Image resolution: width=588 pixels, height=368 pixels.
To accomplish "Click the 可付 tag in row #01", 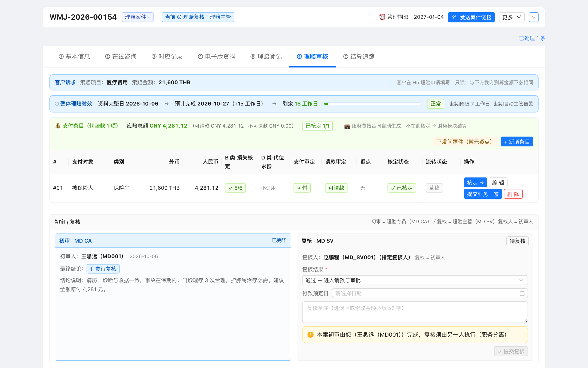I will click(302, 188).
